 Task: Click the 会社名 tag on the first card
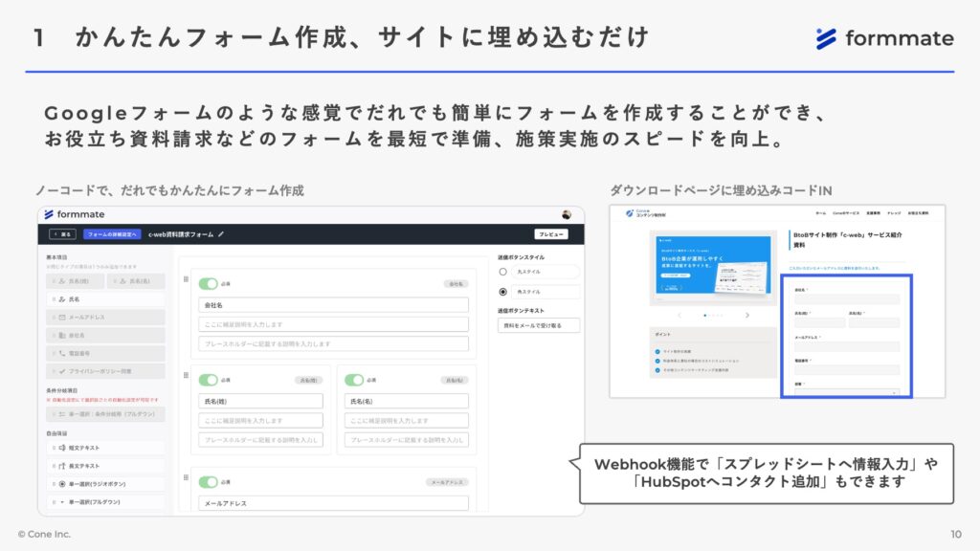click(456, 283)
